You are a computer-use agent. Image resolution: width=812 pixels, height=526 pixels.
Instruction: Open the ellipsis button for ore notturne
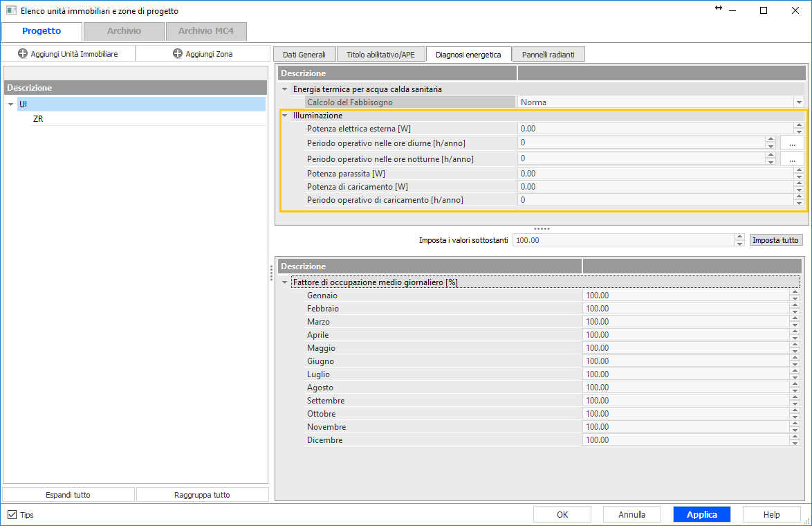point(791,158)
